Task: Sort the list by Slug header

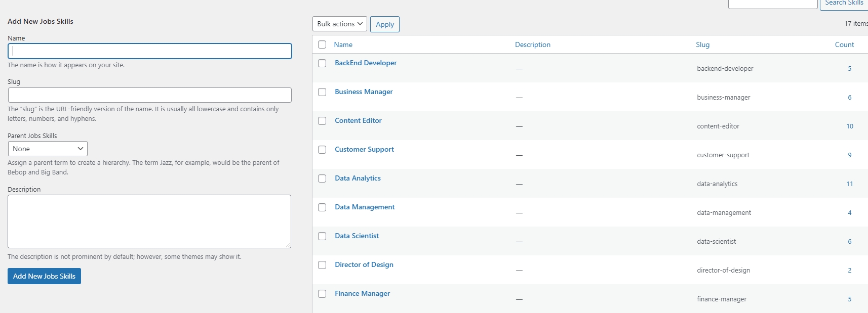Action: (702, 44)
